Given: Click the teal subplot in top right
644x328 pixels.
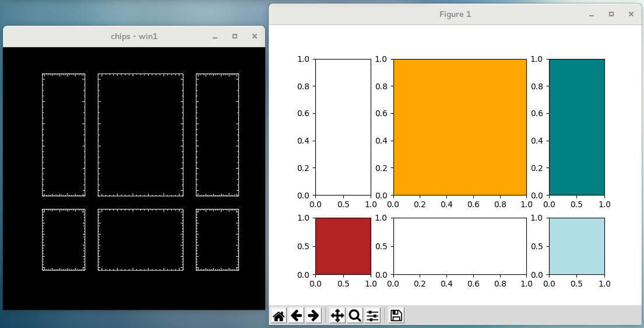Looking at the screenshot, I should pyautogui.click(x=576, y=127).
